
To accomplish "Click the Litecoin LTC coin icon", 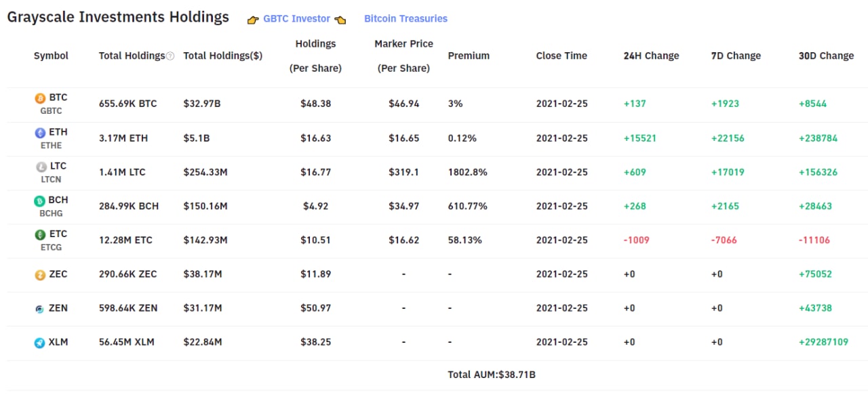I will coord(41,167).
